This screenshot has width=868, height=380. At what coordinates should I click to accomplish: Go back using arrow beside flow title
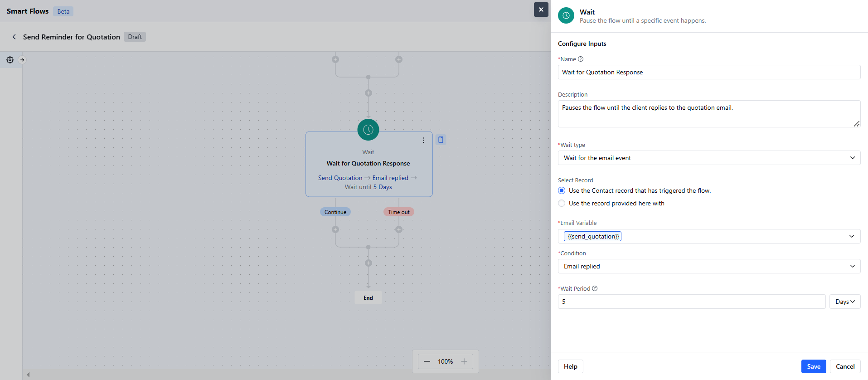tap(14, 37)
